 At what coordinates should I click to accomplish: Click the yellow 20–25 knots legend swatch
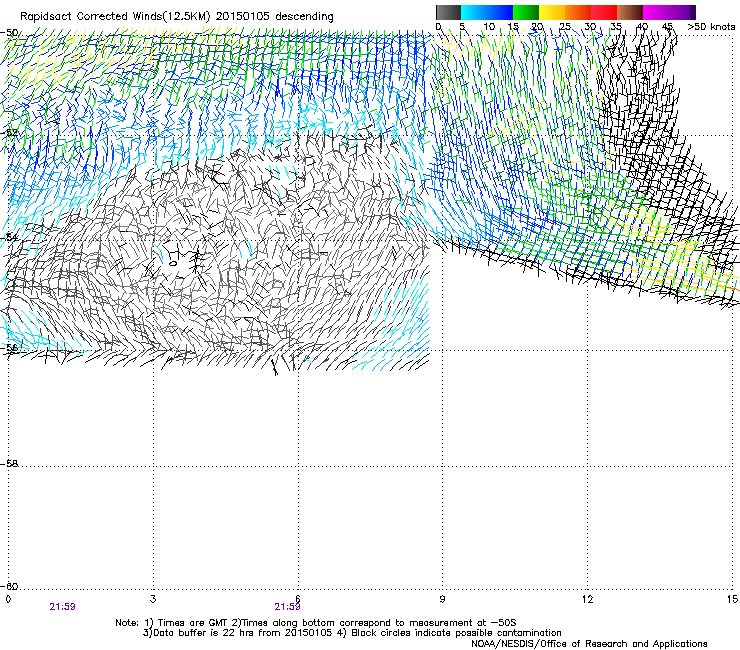point(552,12)
